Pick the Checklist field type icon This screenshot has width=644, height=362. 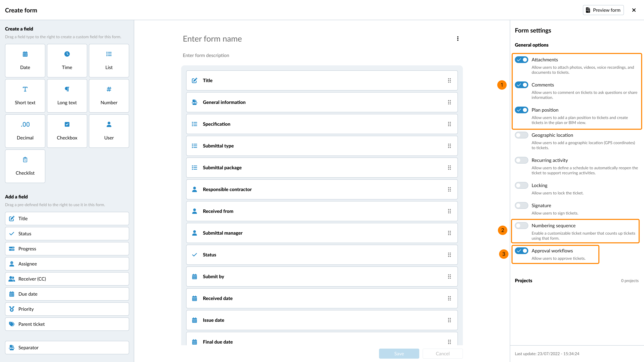tap(25, 160)
